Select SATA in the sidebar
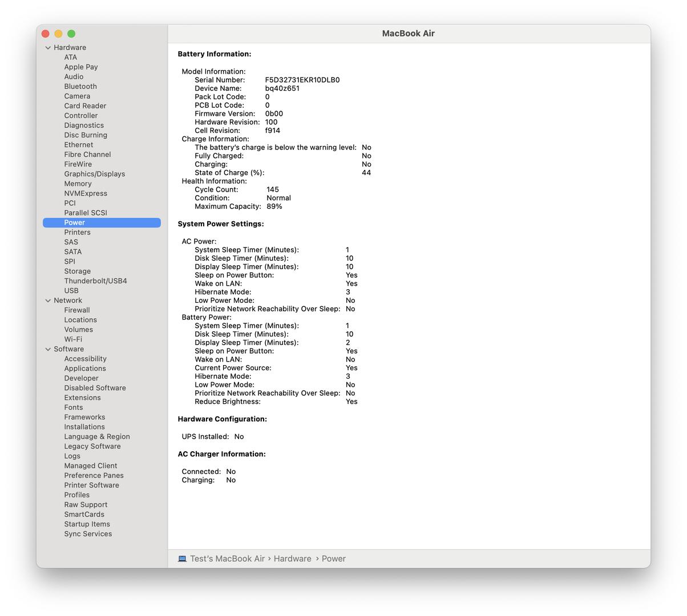 [72, 252]
